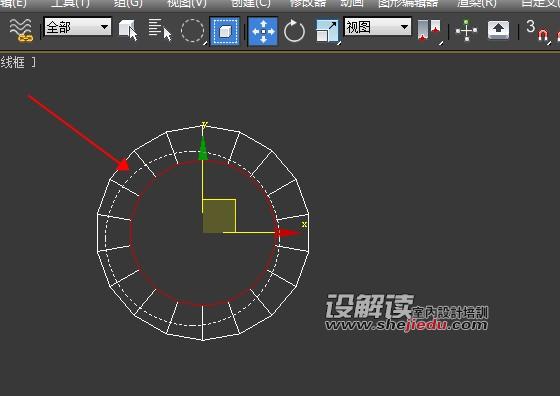
Task: Toggle the Keyboard Shortcut Override button
Action: point(499,30)
